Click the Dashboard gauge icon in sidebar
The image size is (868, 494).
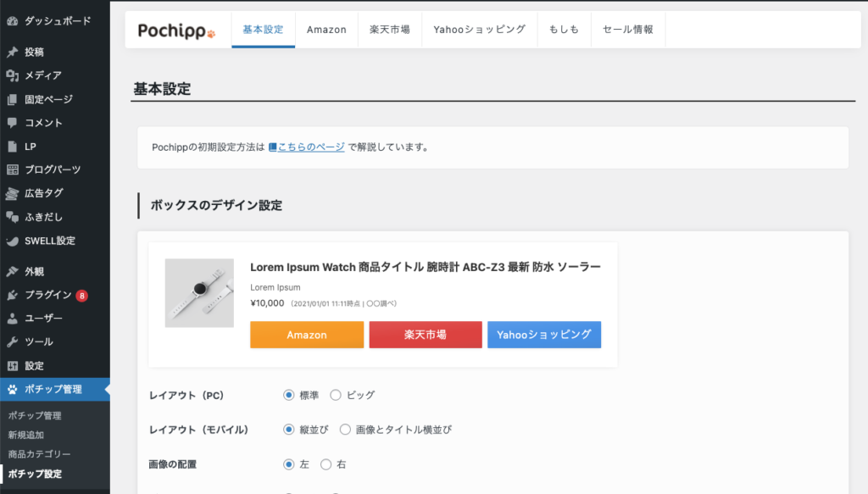12,21
